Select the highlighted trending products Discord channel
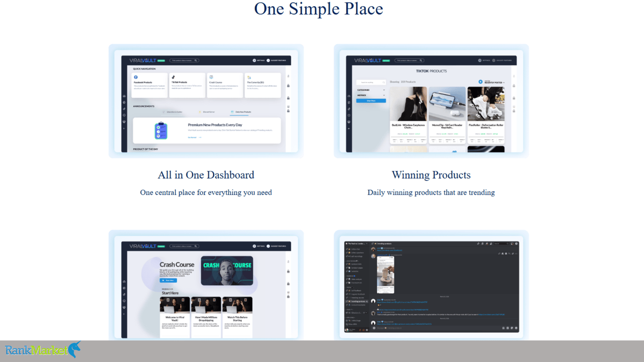The width and height of the screenshot is (644, 362). (357, 302)
